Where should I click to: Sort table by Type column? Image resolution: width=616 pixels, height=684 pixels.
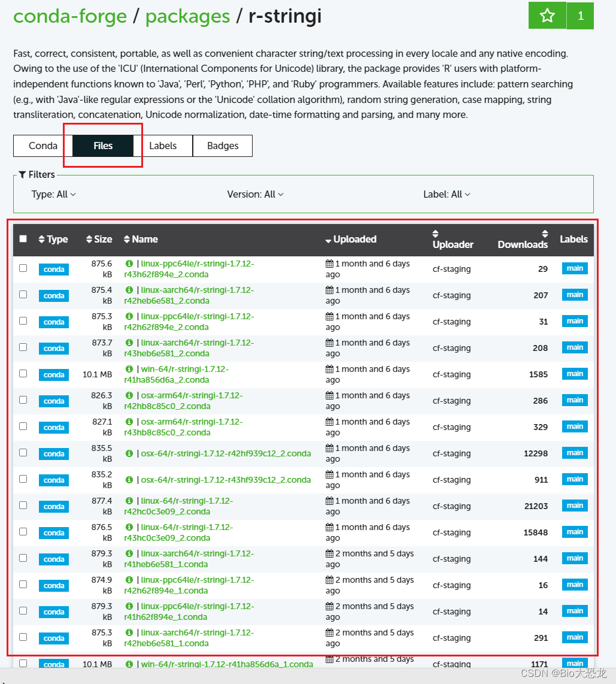(x=53, y=239)
